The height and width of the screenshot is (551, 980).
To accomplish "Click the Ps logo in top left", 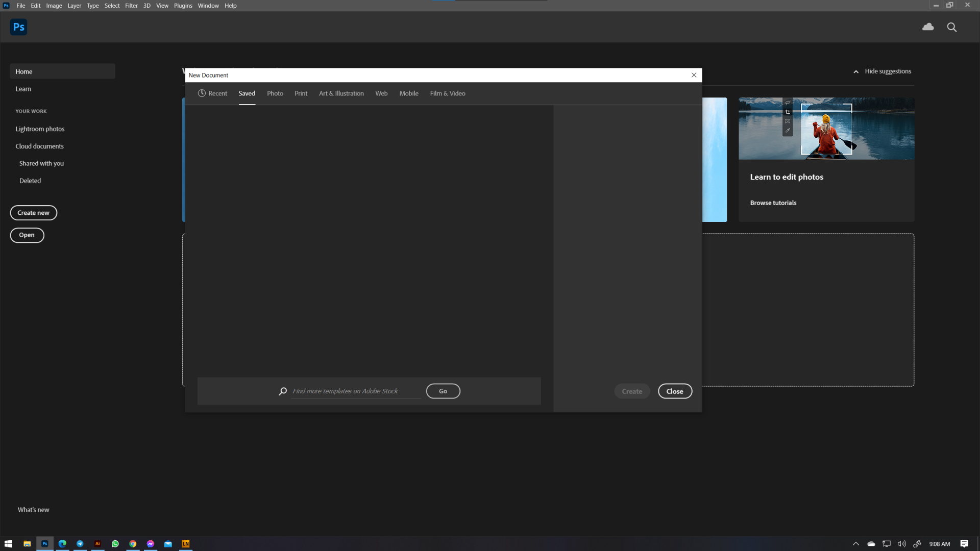I will click(x=18, y=27).
